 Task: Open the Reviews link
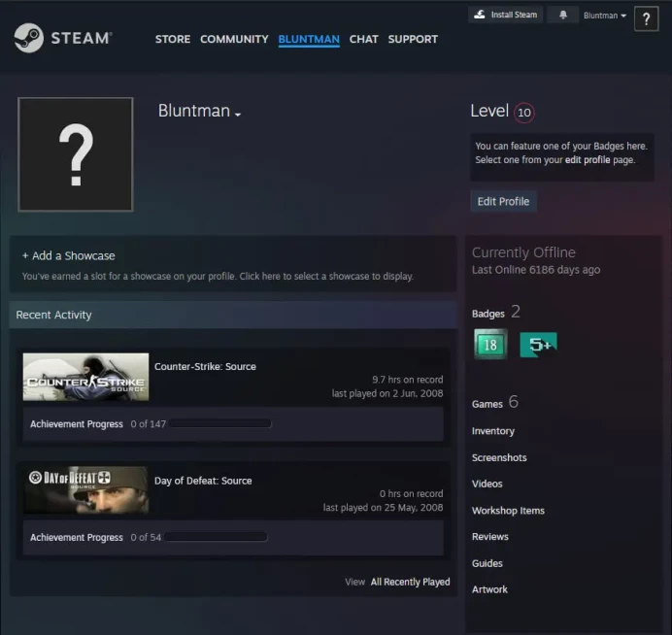coord(489,537)
